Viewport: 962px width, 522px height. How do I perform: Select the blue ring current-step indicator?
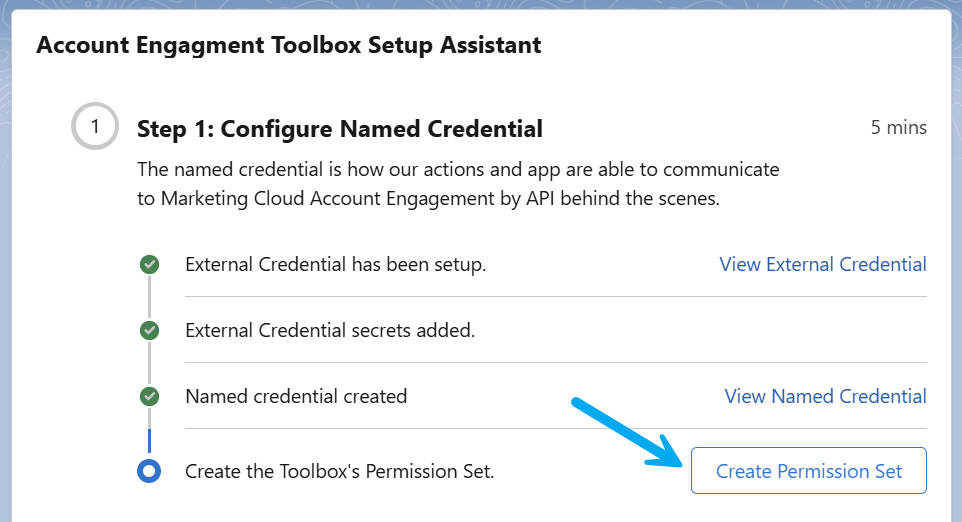tap(149, 471)
